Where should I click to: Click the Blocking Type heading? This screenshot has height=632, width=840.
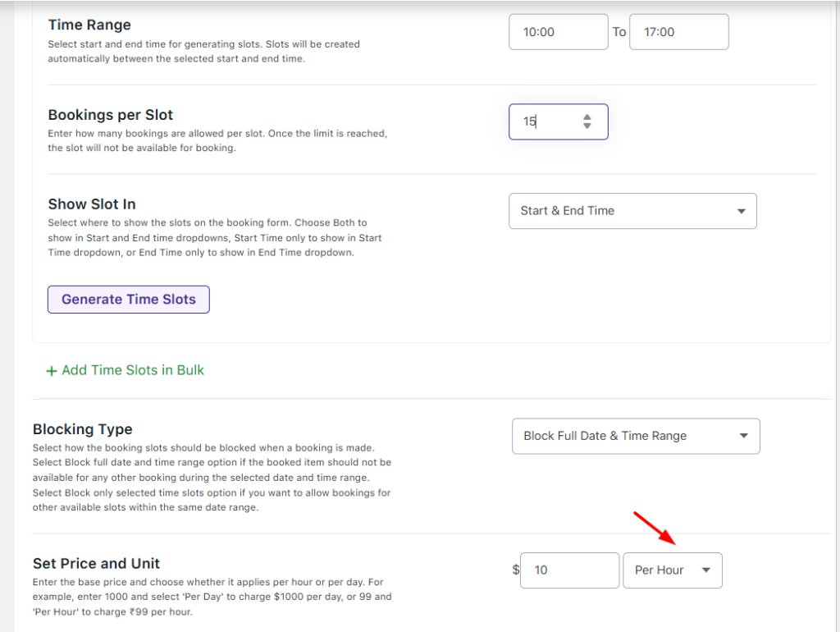82,429
